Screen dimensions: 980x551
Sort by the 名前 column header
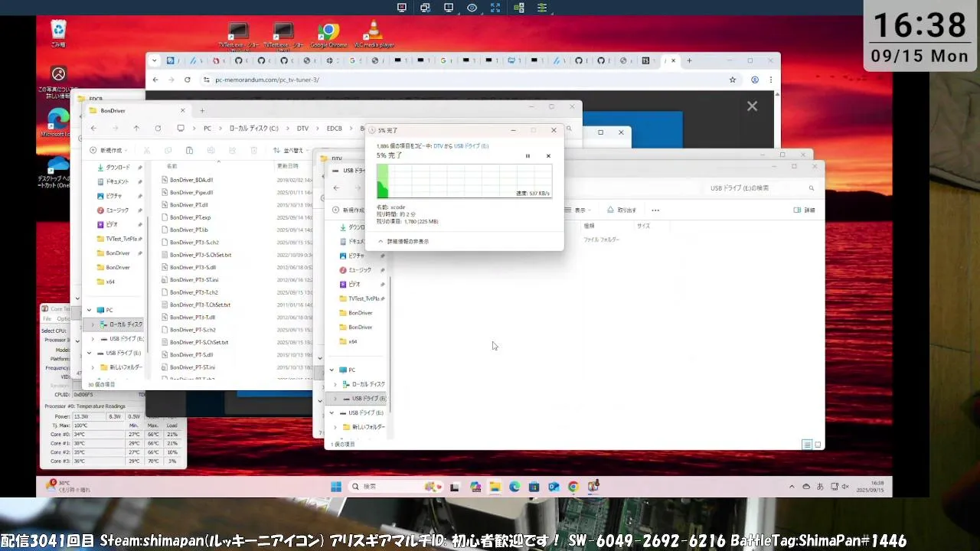coord(172,166)
